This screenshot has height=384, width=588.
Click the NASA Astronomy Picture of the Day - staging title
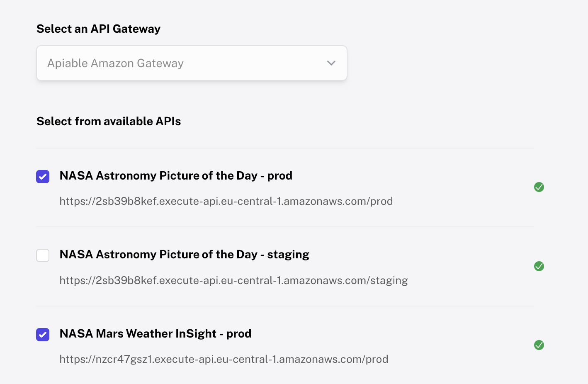click(x=185, y=254)
